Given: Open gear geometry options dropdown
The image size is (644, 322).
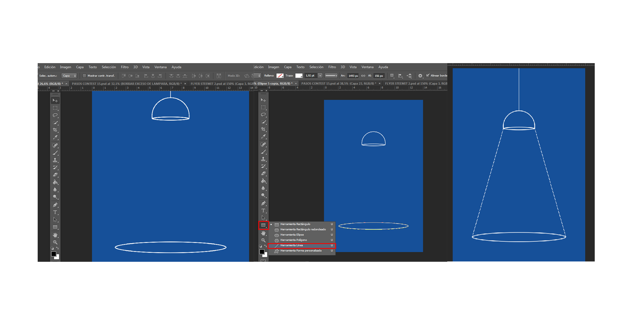Looking at the screenshot, I should tap(420, 76).
